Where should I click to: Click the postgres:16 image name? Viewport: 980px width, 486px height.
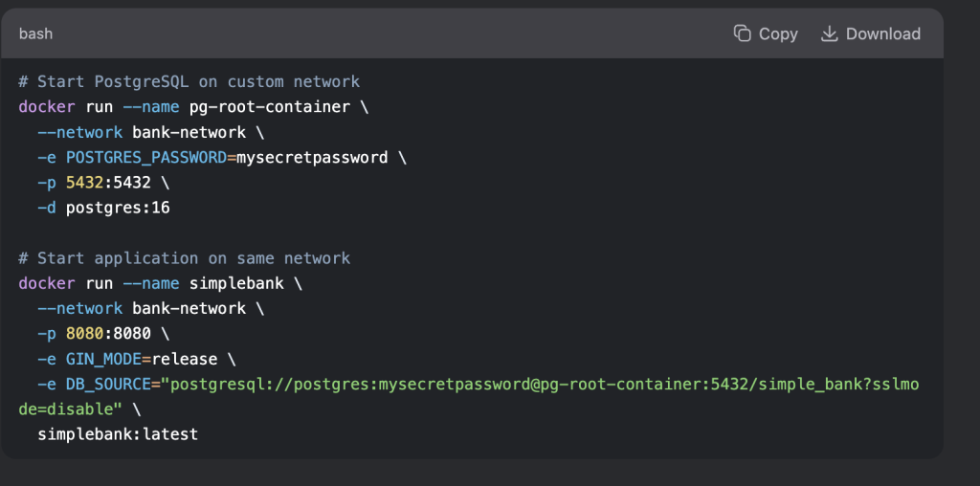[118, 208]
